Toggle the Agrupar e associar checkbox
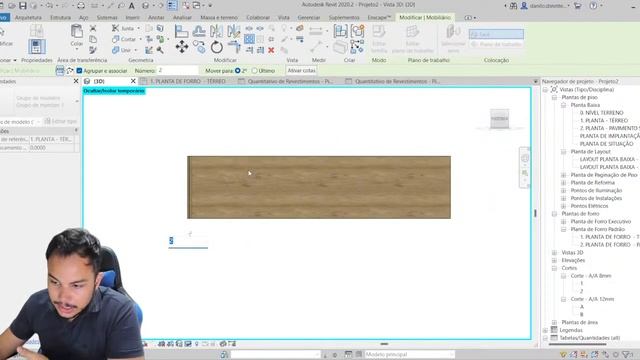This screenshot has width=640, height=360. [x=79, y=71]
